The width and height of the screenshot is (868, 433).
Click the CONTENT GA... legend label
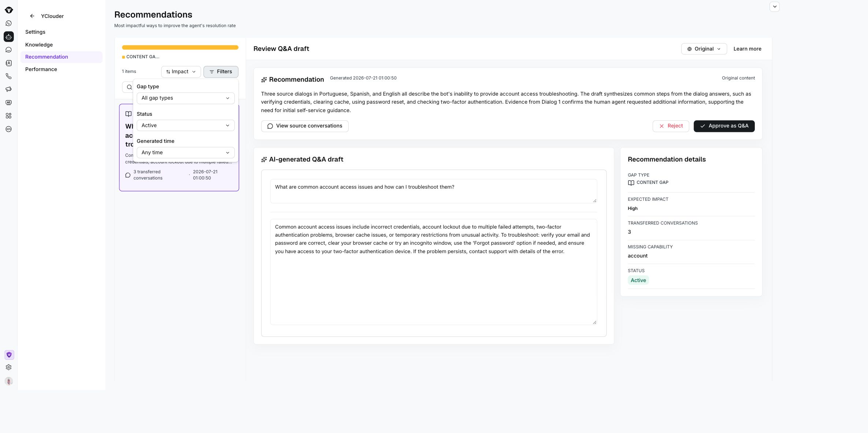point(143,57)
